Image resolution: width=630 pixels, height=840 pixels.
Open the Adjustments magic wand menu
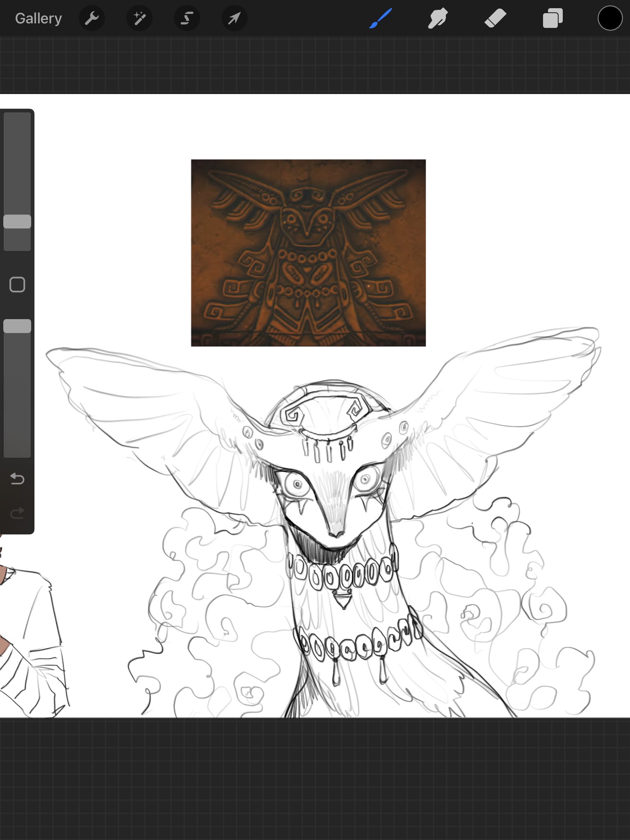coord(139,18)
